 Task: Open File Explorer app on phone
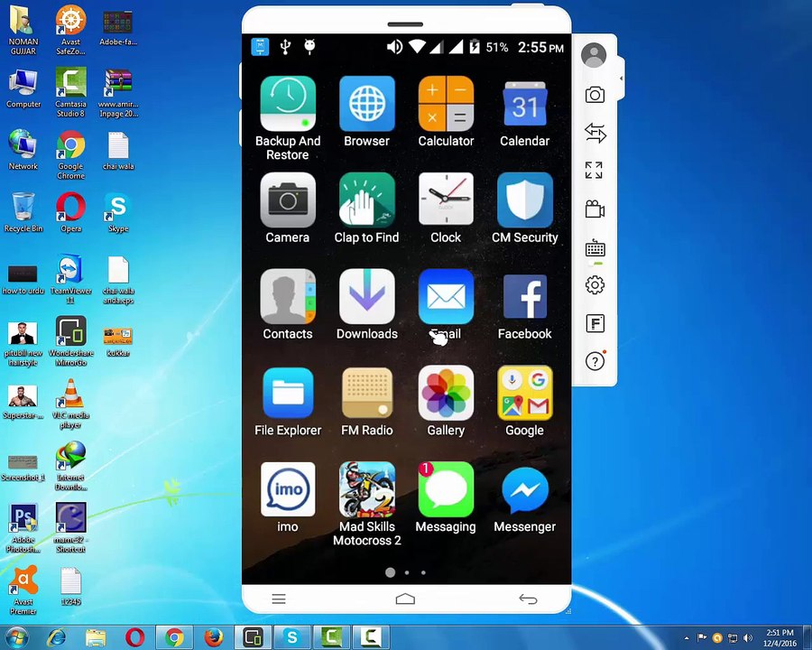(x=288, y=393)
